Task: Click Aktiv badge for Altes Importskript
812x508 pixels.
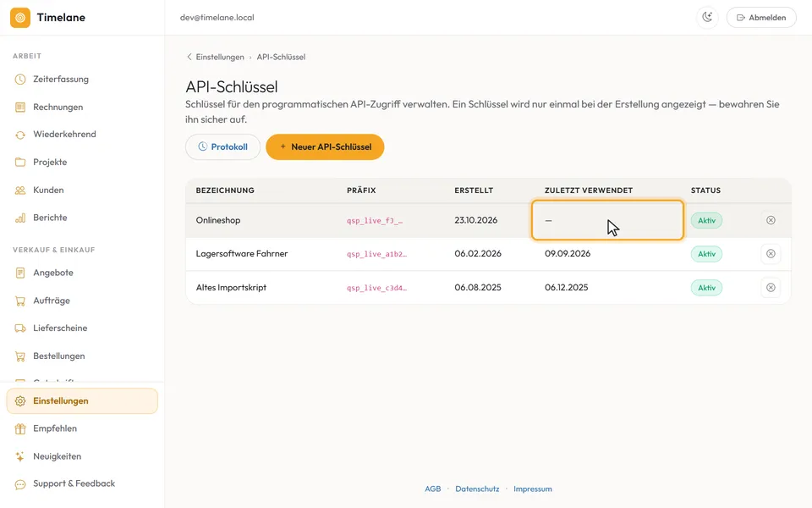Action: [706, 288]
